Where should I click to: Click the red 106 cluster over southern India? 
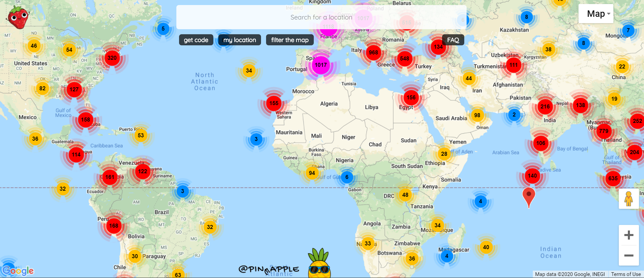click(541, 143)
